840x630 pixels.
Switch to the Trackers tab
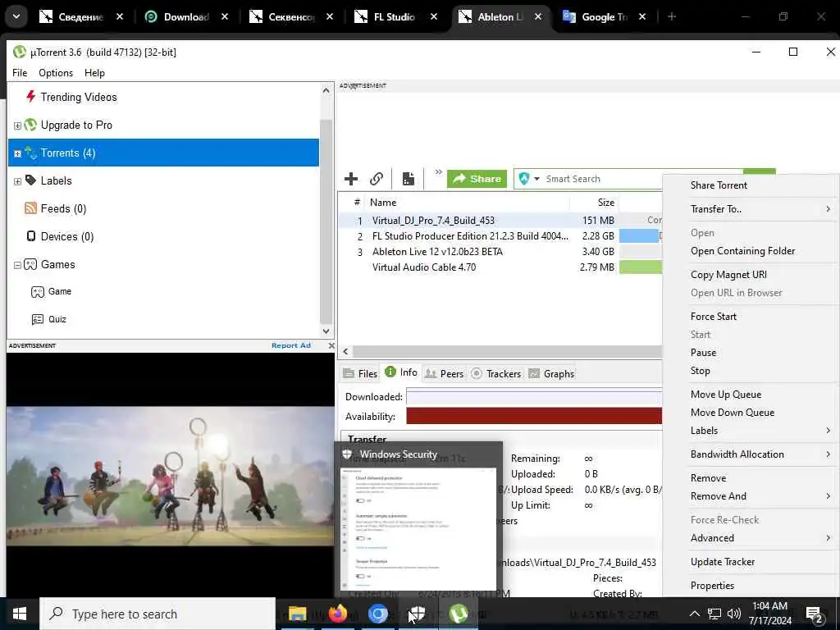pyautogui.click(x=495, y=373)
